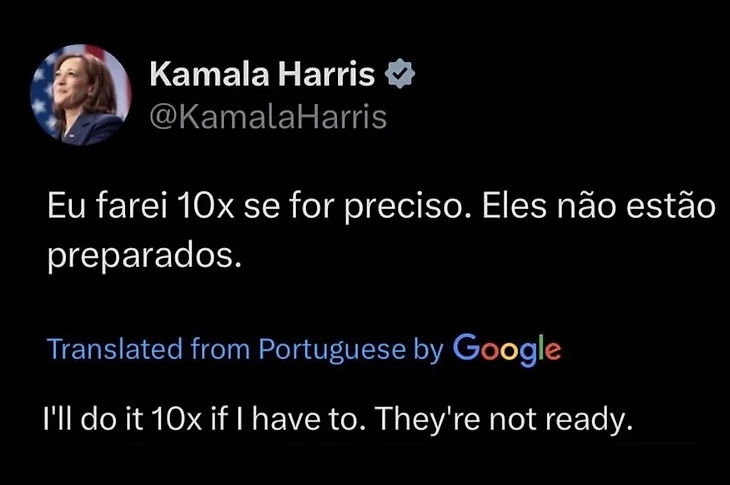
Task: Click the word Kamala in bold name
Action: pos(210,74)
